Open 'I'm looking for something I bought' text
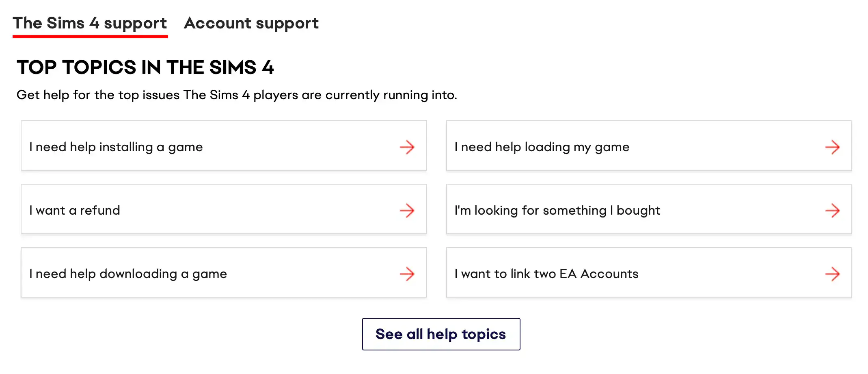The height and width of the screenshot is (374, 868). [557, 211]
